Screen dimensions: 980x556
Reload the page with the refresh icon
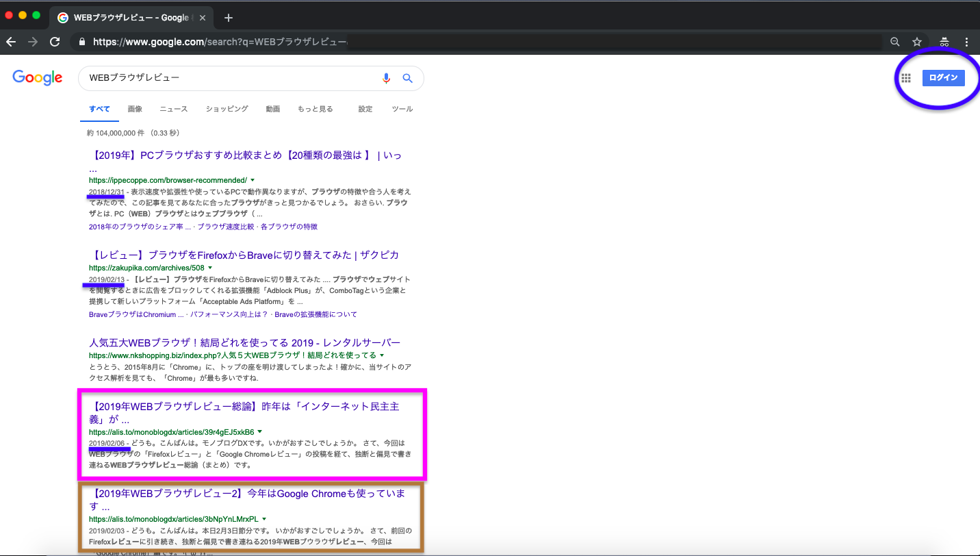[x=55, y=42]
